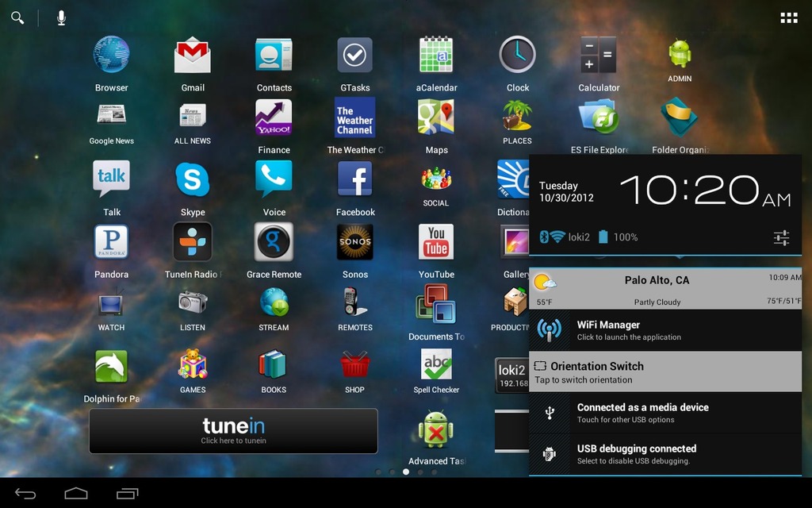The width and height of the screenshot is (812, 508).
Task: Tap USB debugging connected notification
Action: [665, 454]
